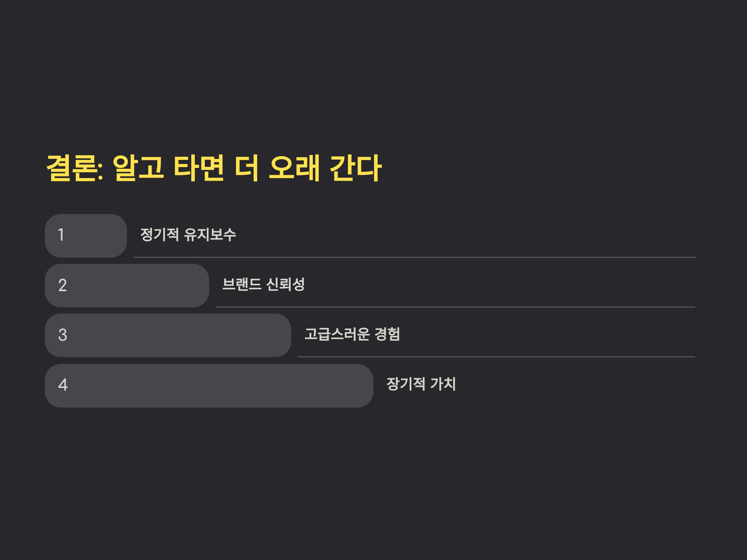Select the longest gray bar beside 장기적 가치
747x560 pixels.
(x=209, y=386)
